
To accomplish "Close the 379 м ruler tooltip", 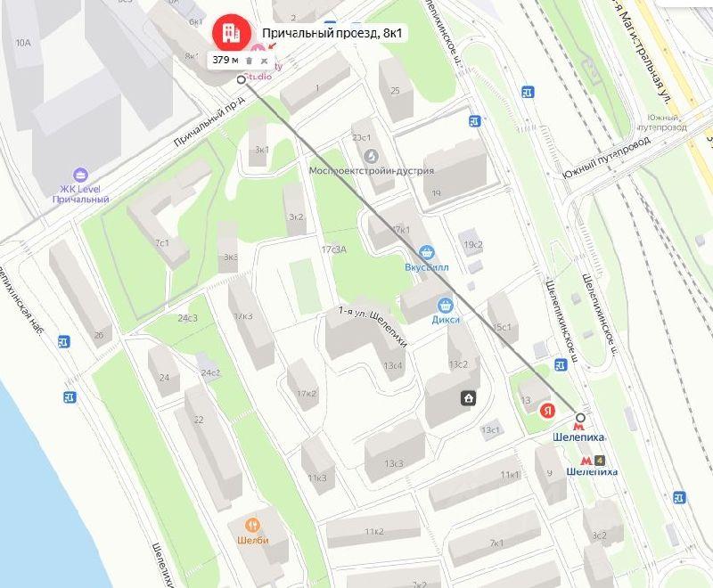I will point(264,61).
